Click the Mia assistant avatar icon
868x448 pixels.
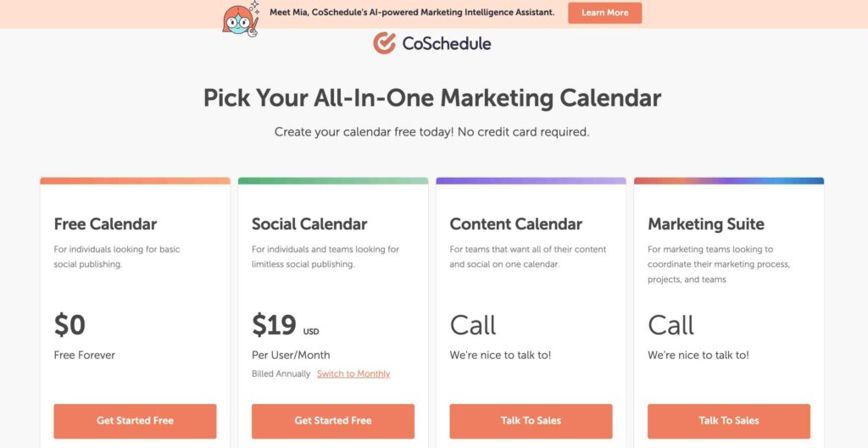coord(241,20)
